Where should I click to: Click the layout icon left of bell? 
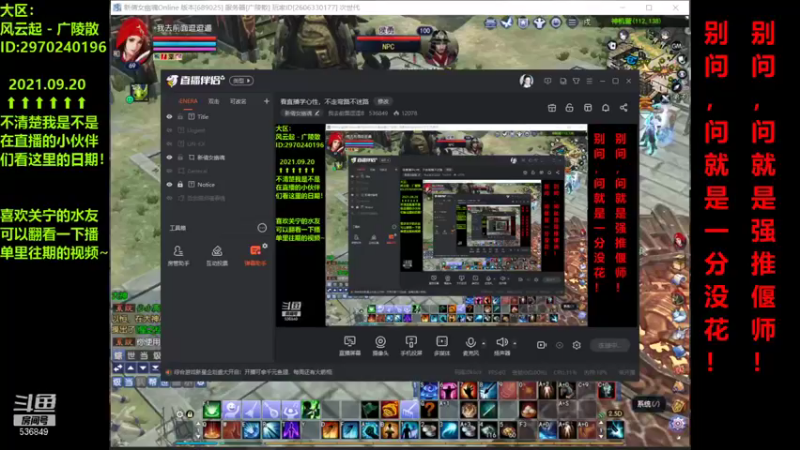588,108
